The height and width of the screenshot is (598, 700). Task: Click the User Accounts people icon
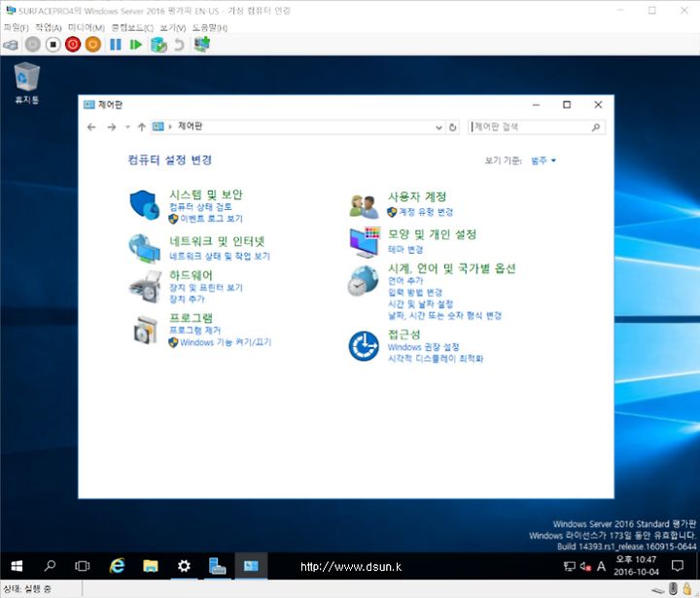(364, 206)
